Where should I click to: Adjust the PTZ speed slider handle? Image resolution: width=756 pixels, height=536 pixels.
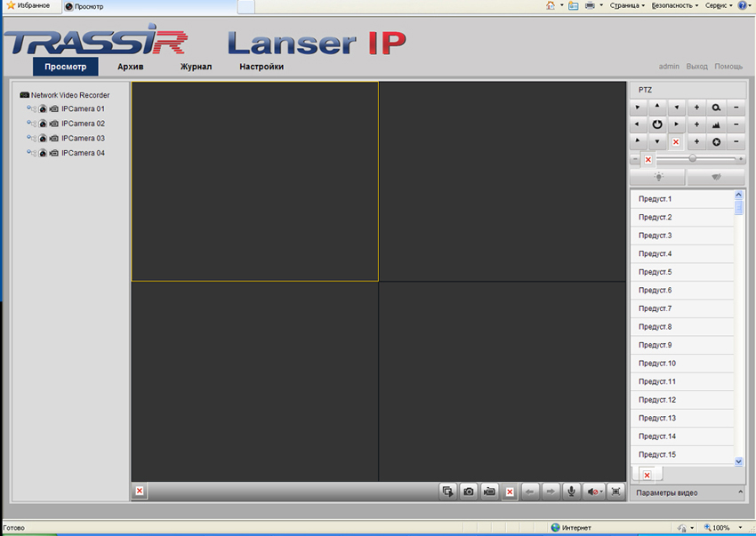[692, 158]
